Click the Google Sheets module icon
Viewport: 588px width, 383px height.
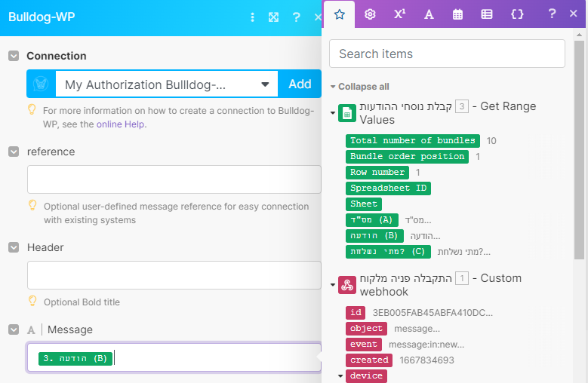[x=347, y=113]
